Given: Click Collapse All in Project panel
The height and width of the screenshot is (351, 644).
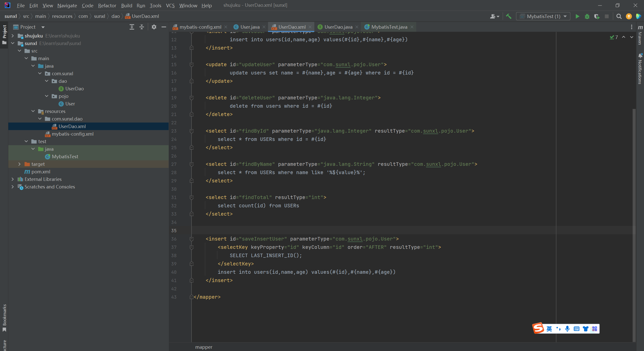Looking at the screenshot, I should coord(142,27).
